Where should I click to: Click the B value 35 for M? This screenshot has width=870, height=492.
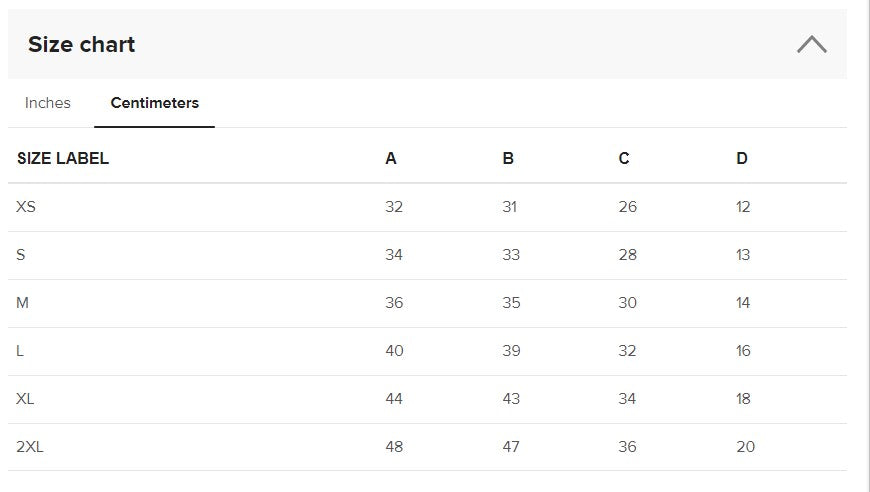[x=511, y=303]
